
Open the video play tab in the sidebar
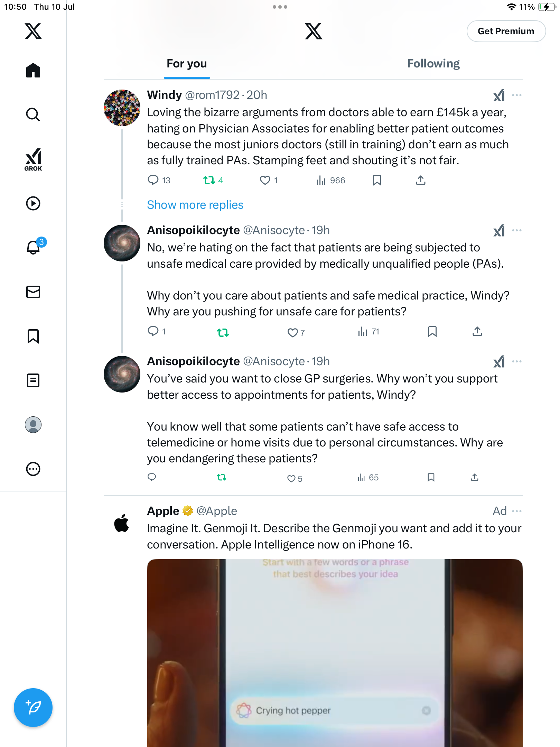[33, 203]
